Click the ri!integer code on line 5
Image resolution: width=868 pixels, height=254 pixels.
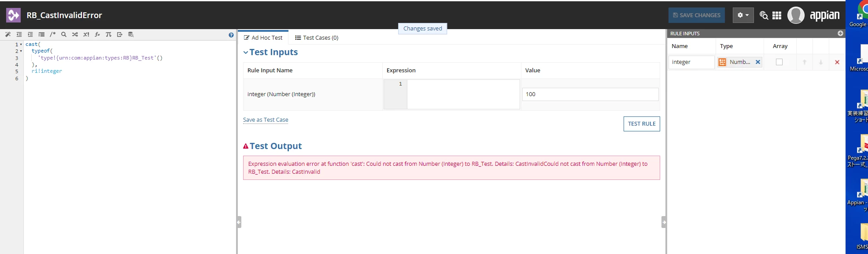[x=47, y=71]
